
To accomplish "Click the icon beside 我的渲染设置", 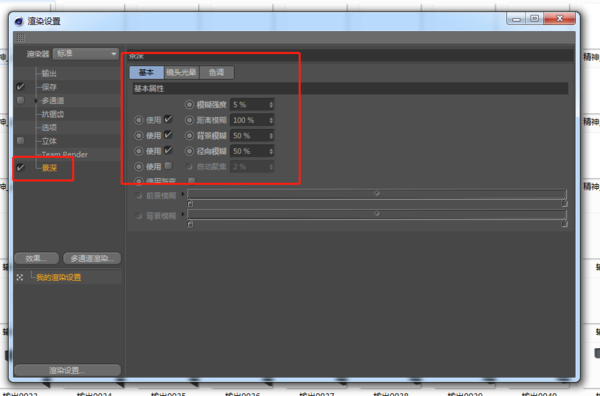I will pos(20,277).
